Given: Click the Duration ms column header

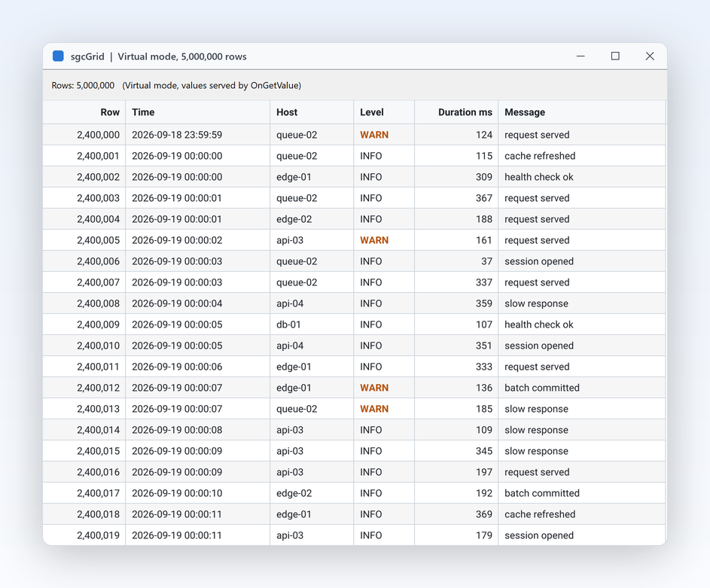Looking at the screenshot, I should 456,112.
